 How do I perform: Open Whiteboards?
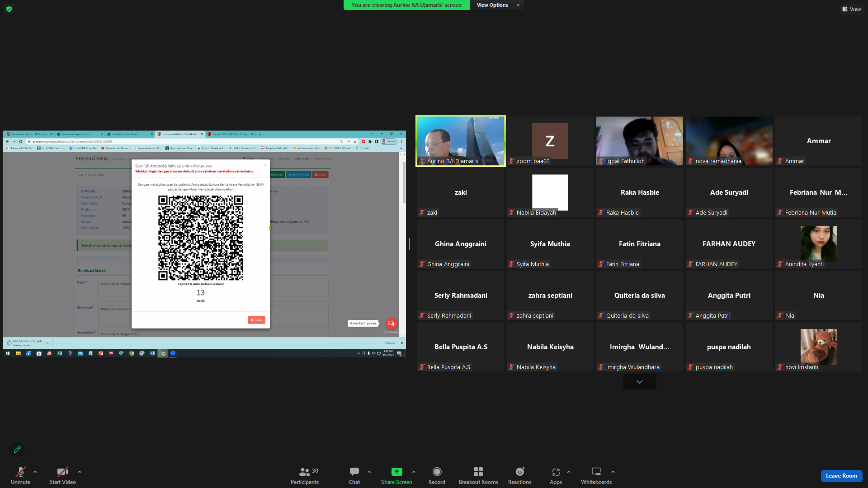pyautogui.click(x=596, y=476)
